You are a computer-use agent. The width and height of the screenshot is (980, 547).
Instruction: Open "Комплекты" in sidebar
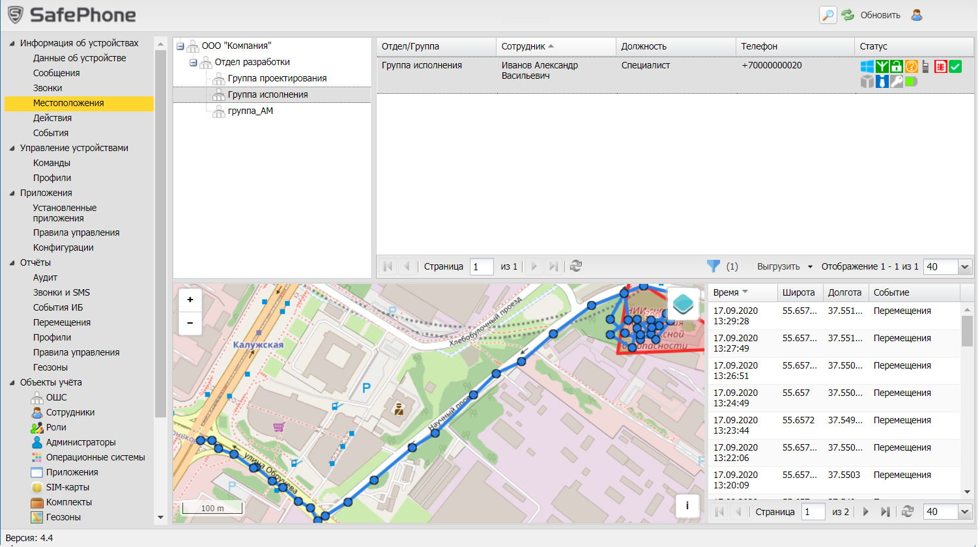(x=69, y=502)
